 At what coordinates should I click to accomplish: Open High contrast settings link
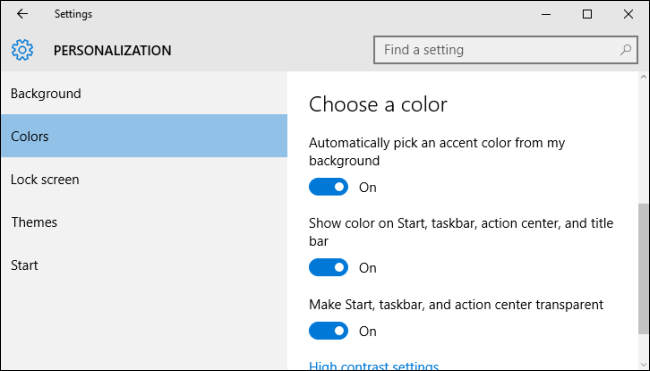tap(374, 366)
